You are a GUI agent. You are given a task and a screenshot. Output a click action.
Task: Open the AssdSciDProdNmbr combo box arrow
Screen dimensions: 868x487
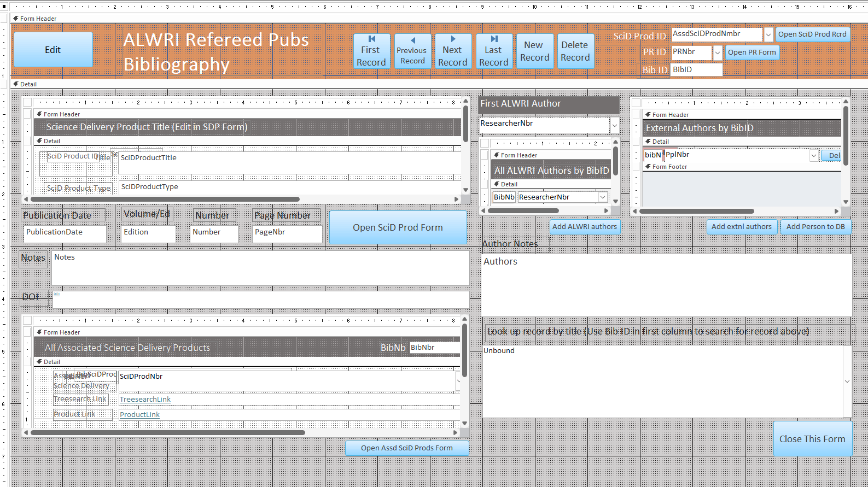tap(768, 34)
